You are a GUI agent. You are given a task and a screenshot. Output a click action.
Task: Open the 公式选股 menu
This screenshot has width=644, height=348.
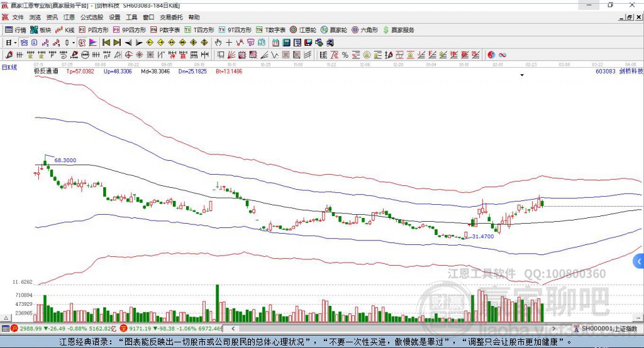pos(92,17)
